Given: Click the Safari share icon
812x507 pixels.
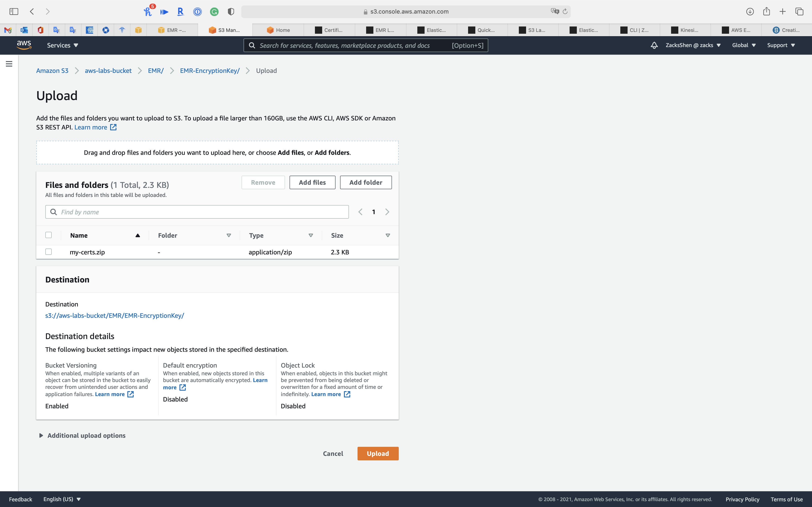Looking at the screenshot, I should click(x=766, y=11).
